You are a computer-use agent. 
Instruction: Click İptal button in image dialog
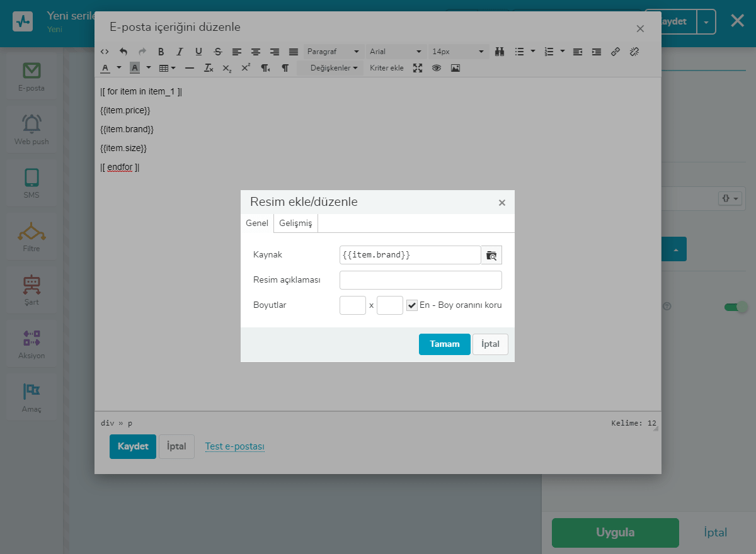[490, 344]
